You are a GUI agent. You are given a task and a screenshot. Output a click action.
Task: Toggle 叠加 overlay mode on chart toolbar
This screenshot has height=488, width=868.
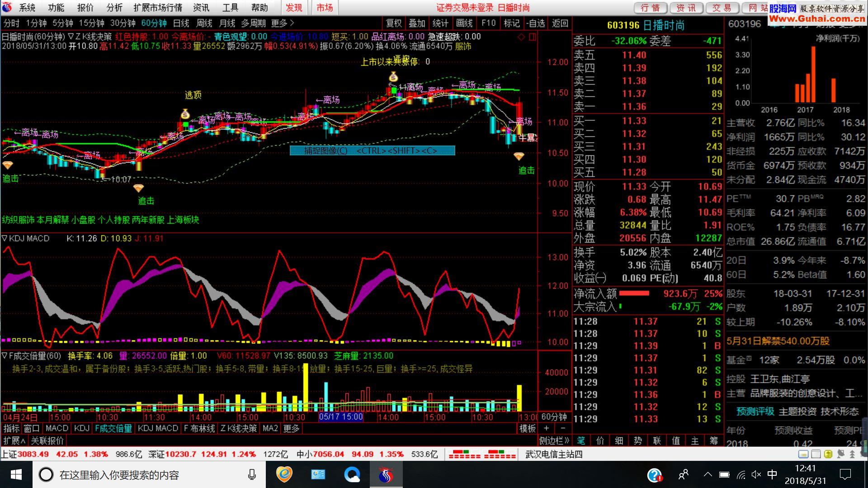417,23
